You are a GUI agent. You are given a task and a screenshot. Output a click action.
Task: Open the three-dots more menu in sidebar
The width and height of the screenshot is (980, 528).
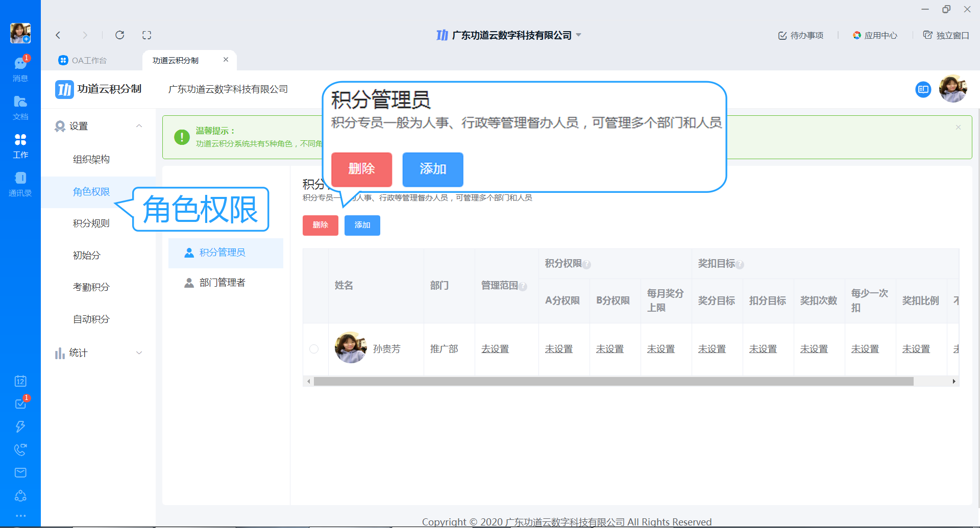click(20, 516)
